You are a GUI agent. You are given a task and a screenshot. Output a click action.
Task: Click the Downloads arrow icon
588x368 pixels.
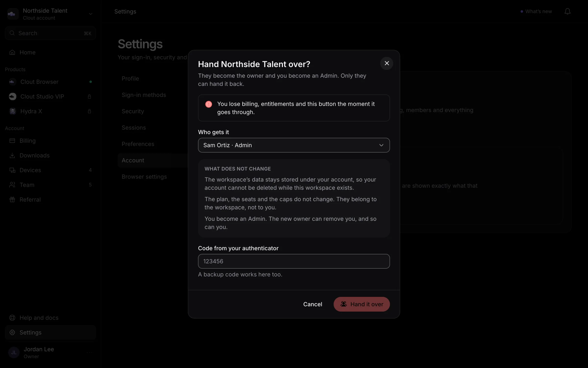12,155
